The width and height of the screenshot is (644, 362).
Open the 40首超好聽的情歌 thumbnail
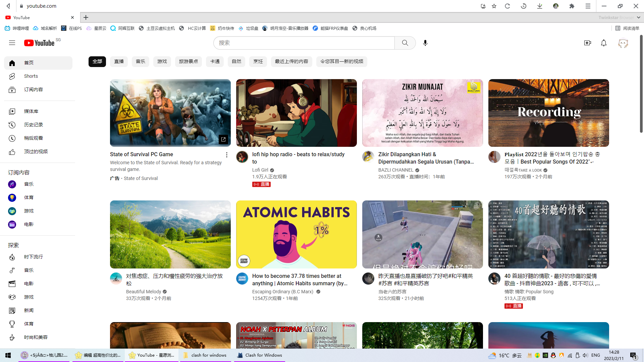point(549,235)
